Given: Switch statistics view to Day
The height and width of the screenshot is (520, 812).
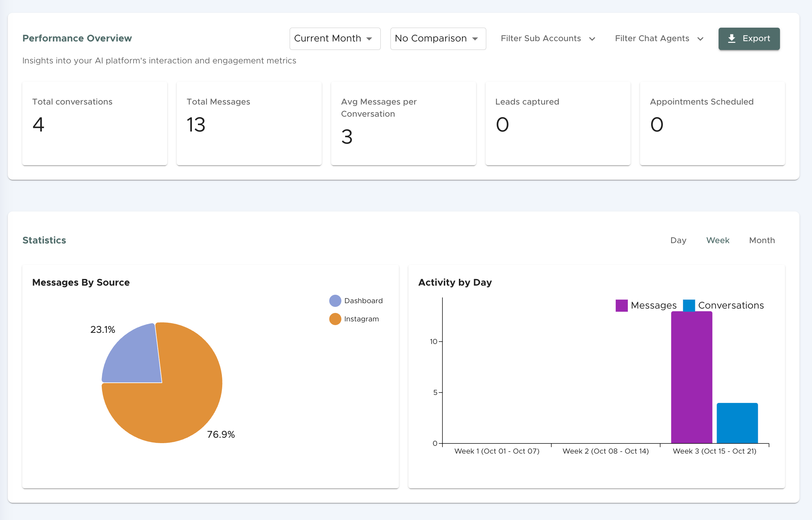Looking at the screenshot, I should (x=678, y=240).
